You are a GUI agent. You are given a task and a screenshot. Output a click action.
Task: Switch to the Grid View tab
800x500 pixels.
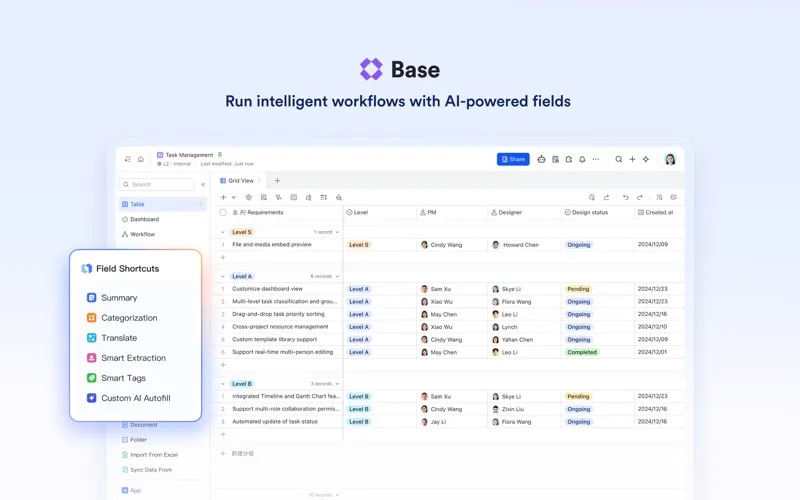237,181
